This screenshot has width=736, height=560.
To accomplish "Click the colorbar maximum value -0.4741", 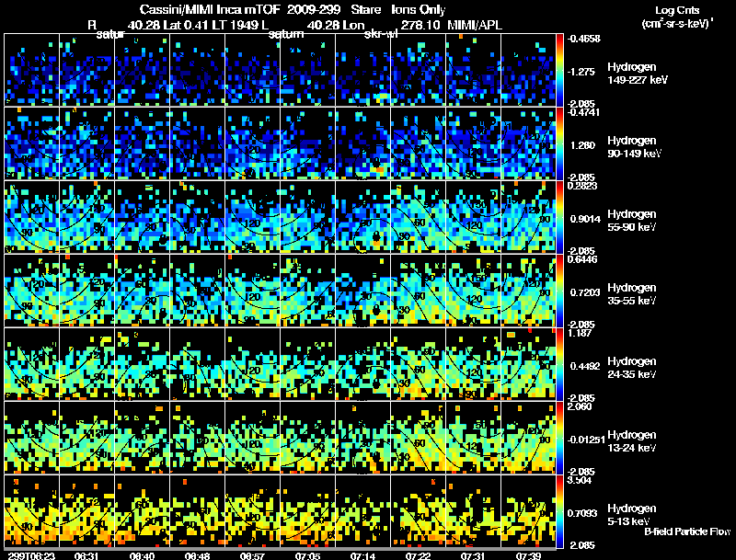I will 583,112.
